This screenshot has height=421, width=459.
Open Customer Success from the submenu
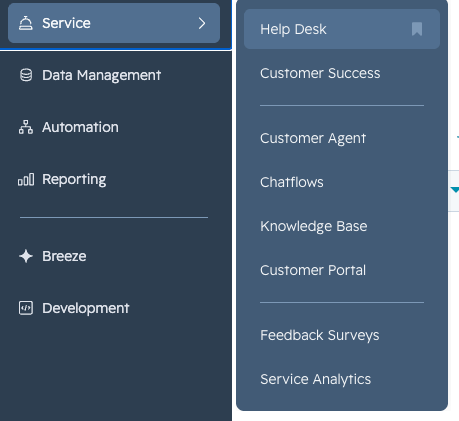320,73
